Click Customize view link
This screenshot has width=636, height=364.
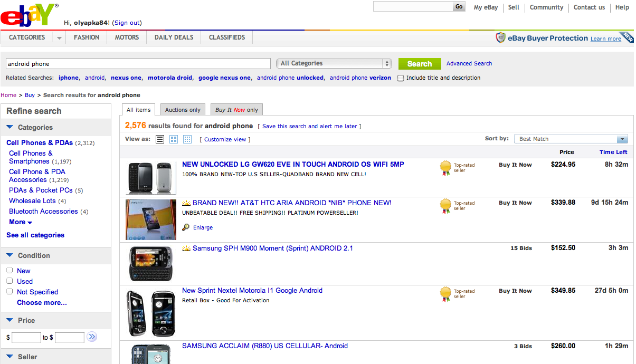(225, 140)
